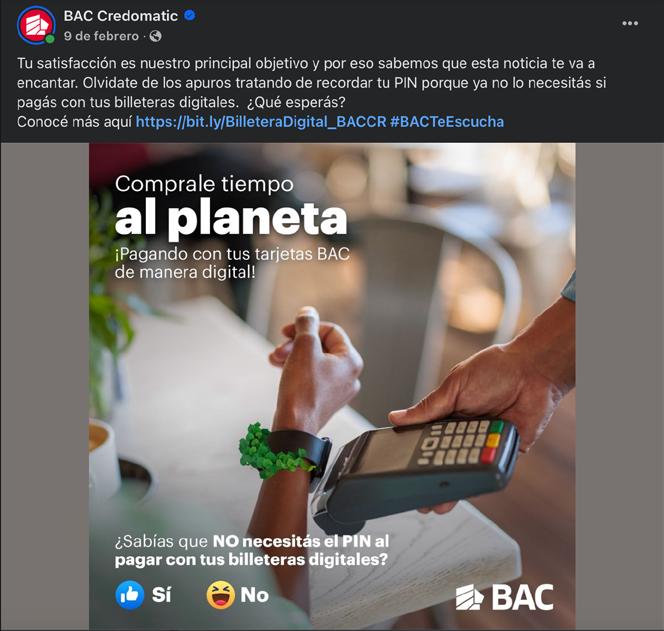The height and width of the screenshot is (631, 664).
Task: Open the BAC Credomatic page name
Action: (121, 16)
